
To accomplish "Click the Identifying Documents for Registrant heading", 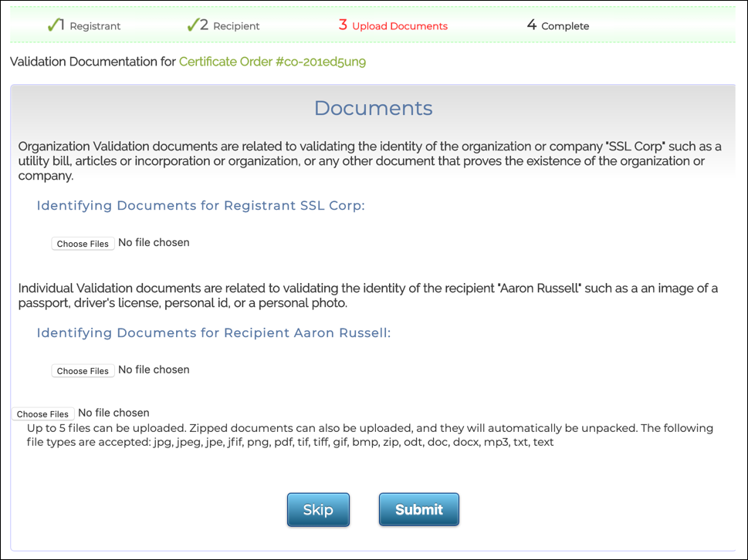I will [201, 206].
